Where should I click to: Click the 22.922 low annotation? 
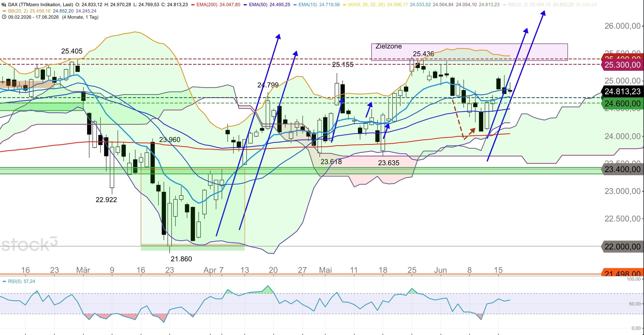pos(106,200)
